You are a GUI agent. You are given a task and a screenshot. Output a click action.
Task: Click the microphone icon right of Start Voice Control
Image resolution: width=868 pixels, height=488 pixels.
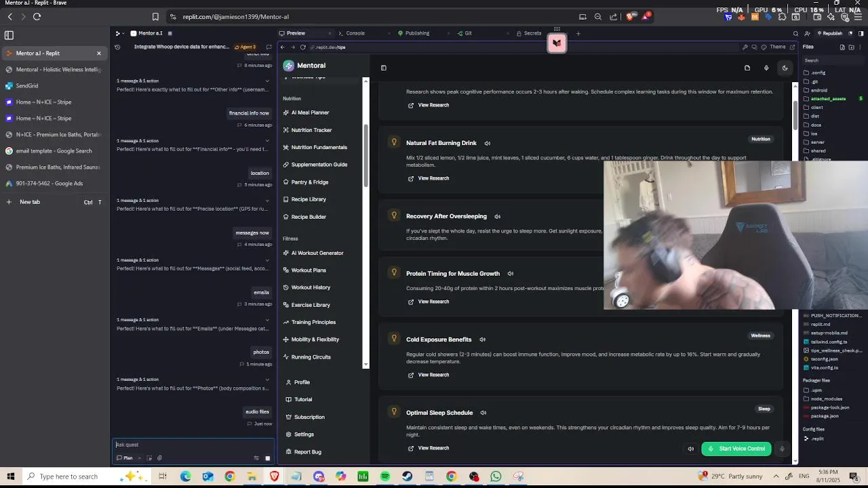(x=782, y=449)
